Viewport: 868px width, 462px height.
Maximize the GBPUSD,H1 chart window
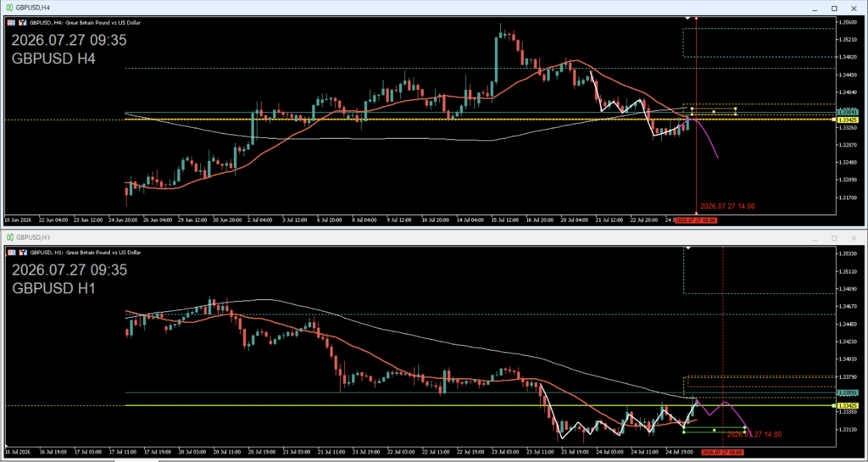[x=834, y=238]
